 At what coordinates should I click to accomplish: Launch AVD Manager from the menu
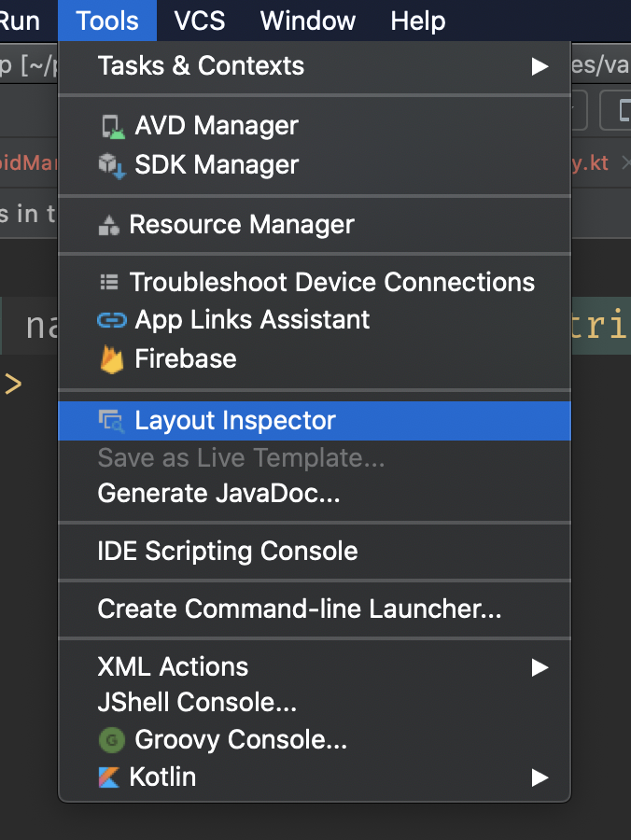tap(315, 127)
